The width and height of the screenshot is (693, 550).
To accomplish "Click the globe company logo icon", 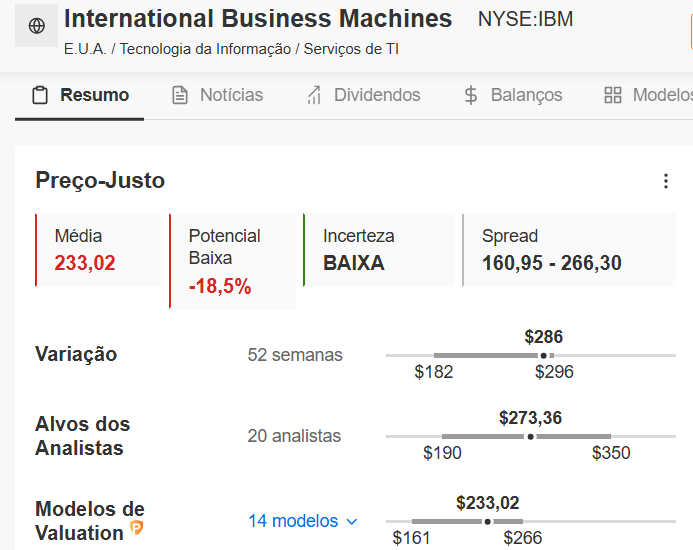I will (37, 26).
